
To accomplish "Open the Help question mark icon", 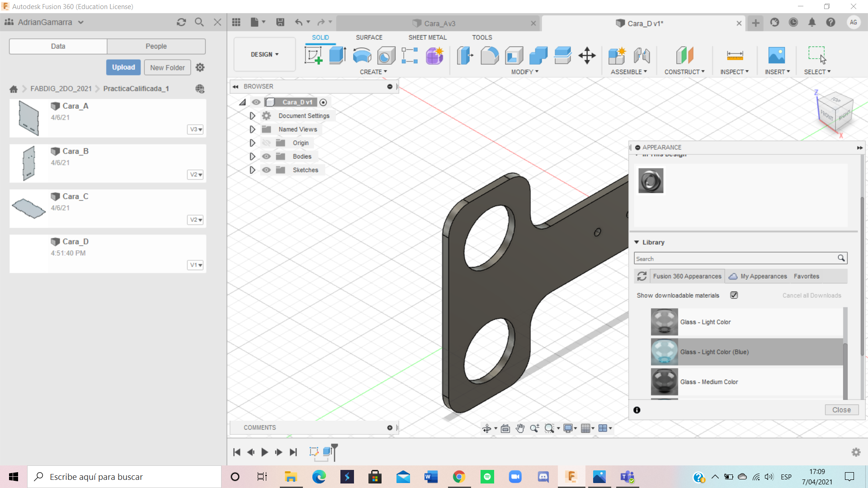I will [x=830, y=22].
